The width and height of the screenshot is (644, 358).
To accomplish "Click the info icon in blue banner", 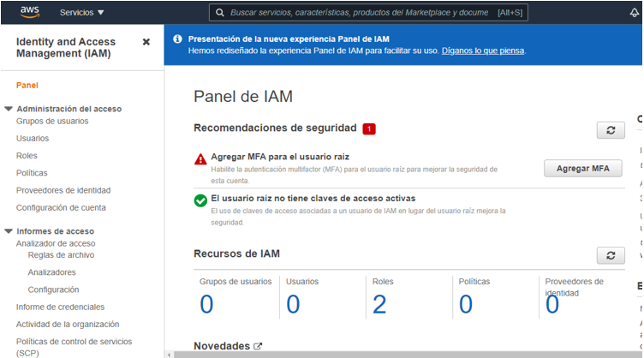I will tap(177, 39).
